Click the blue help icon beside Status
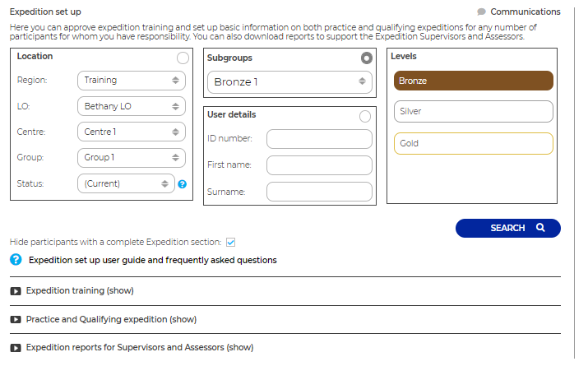 183,184
